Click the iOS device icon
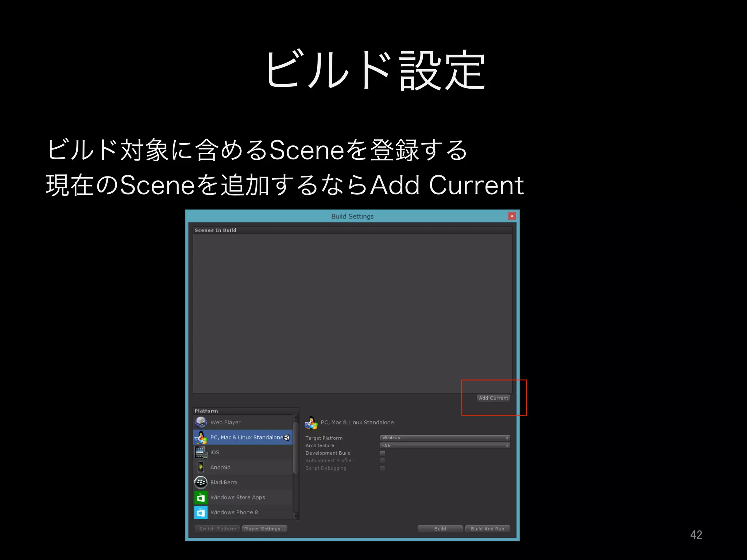Image resolution: width=747 pixels, height=560 pixels. tap(201, 452)
